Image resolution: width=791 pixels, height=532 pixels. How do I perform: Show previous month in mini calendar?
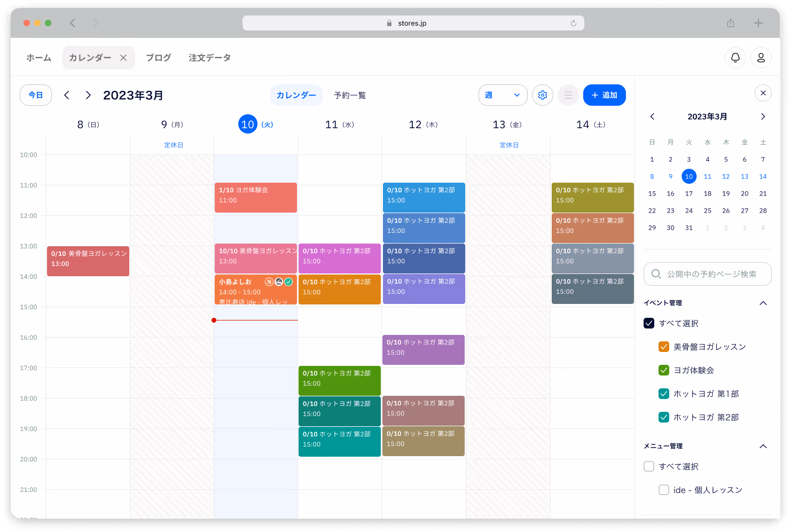click(x=652, y=116)
